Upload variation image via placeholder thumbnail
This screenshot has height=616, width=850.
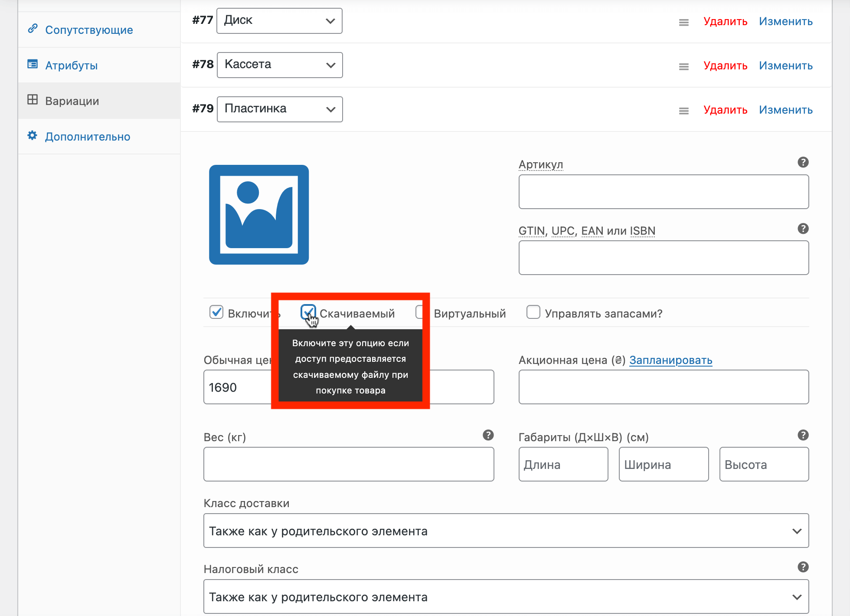259,215
